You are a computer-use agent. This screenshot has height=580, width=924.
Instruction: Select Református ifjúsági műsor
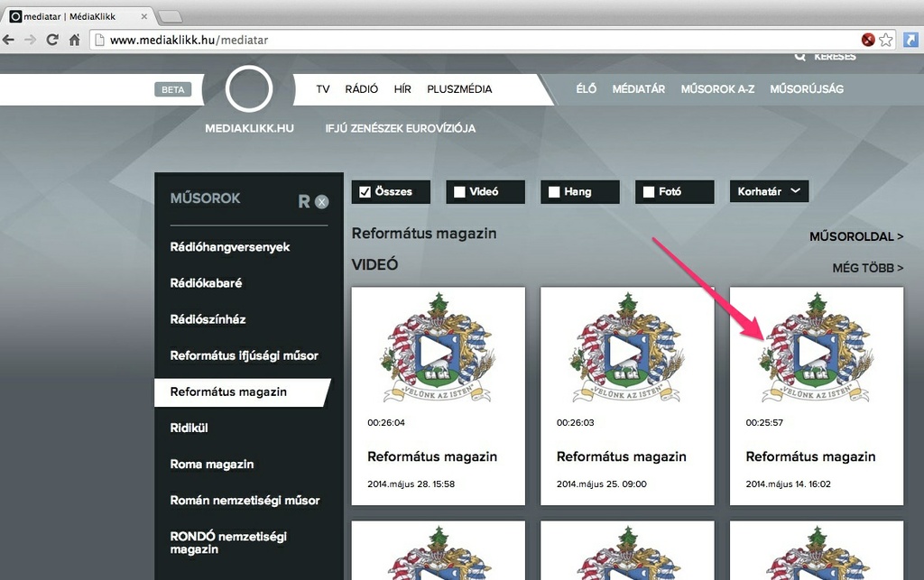pos(244,355)
